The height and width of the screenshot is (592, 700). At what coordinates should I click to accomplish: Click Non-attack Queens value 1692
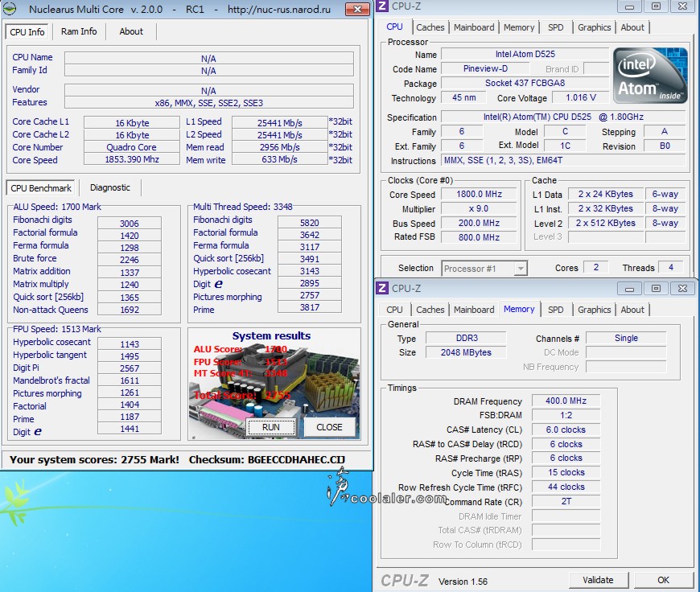click(130, 310)
